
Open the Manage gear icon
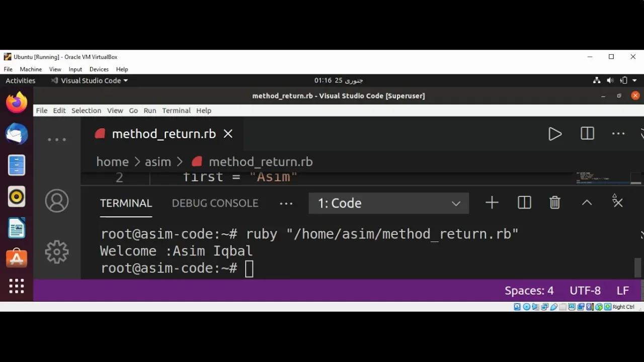click(x=57, y=252)
